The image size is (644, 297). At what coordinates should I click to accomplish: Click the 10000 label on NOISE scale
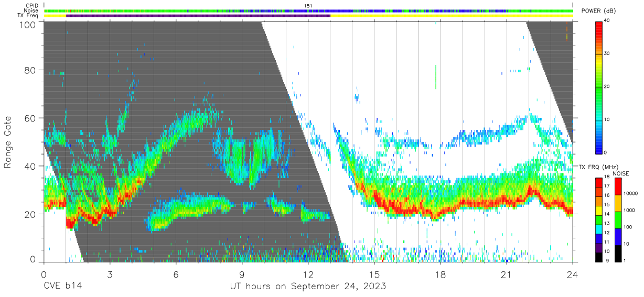pyautogui.click(x=630, y=194)
